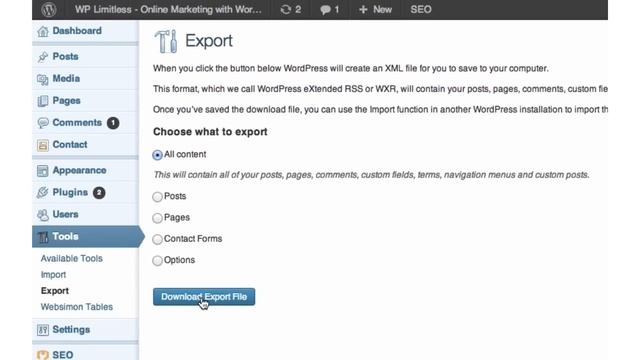Select the Pages export radio button
Image resolution: width=640 pixels, height=360 pixels.
pos(157,218)
